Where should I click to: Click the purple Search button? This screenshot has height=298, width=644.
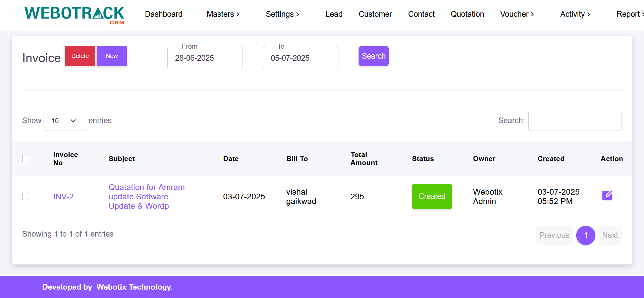pyautogui.click(x=373, y=56)
